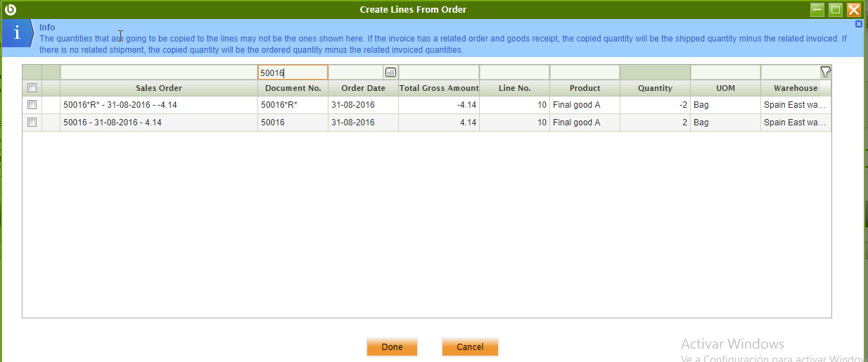The width and height of the screenshot is (868, 362).
Task: Check the row for order 50016 with amount 4.14
Action: click(32, 122)
